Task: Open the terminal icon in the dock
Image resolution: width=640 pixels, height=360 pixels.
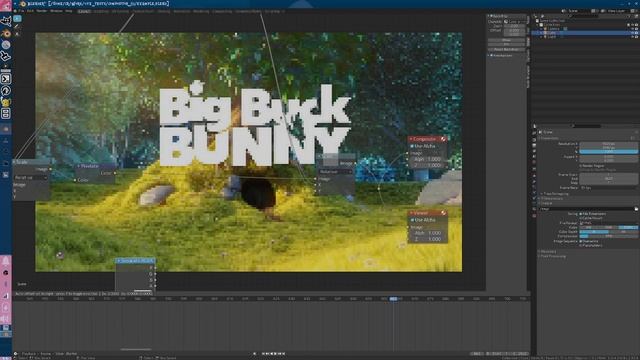Action: pos(6,79)
